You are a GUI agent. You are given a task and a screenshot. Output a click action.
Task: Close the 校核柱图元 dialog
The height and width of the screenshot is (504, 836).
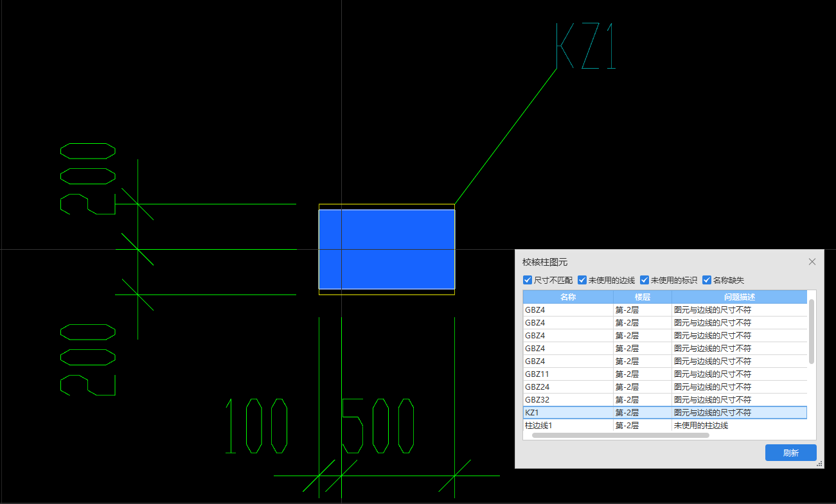tap(812, 261)
